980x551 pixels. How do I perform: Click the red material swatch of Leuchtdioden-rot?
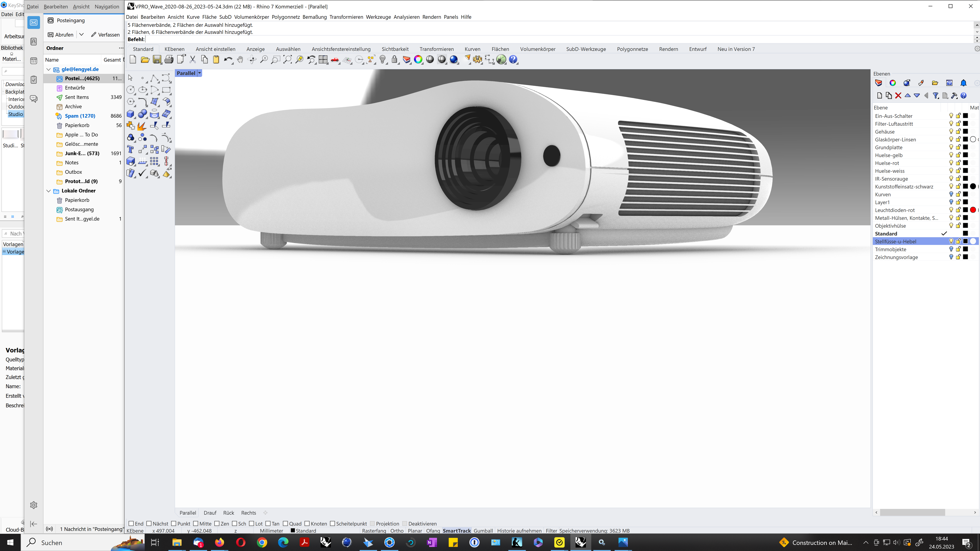973,210
